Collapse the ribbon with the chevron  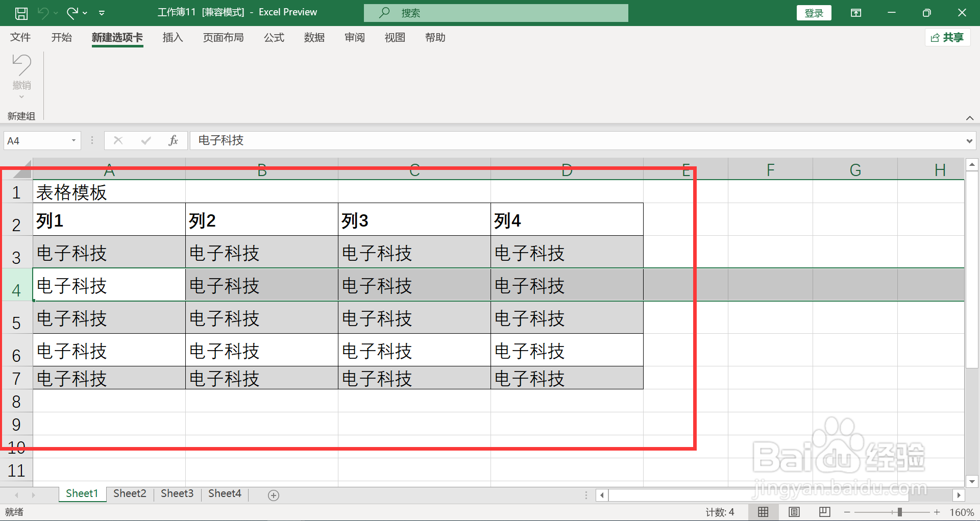point(970,118)
